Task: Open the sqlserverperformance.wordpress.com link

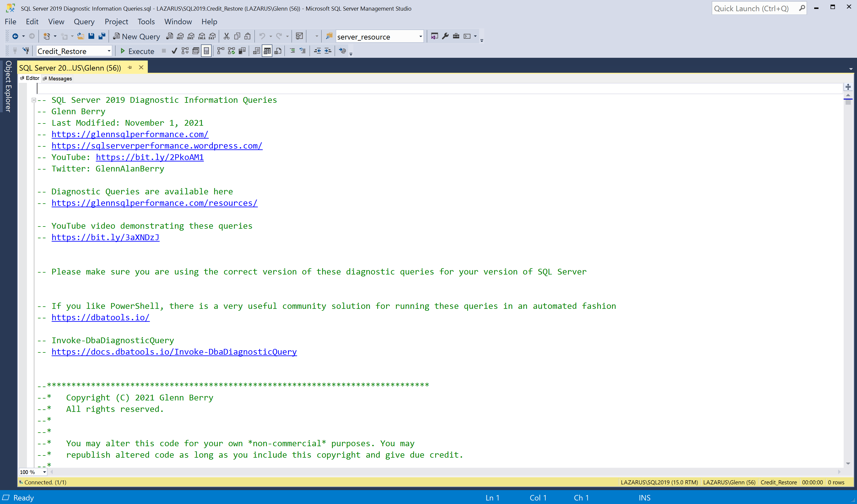Action: click(x=157, y=146)
